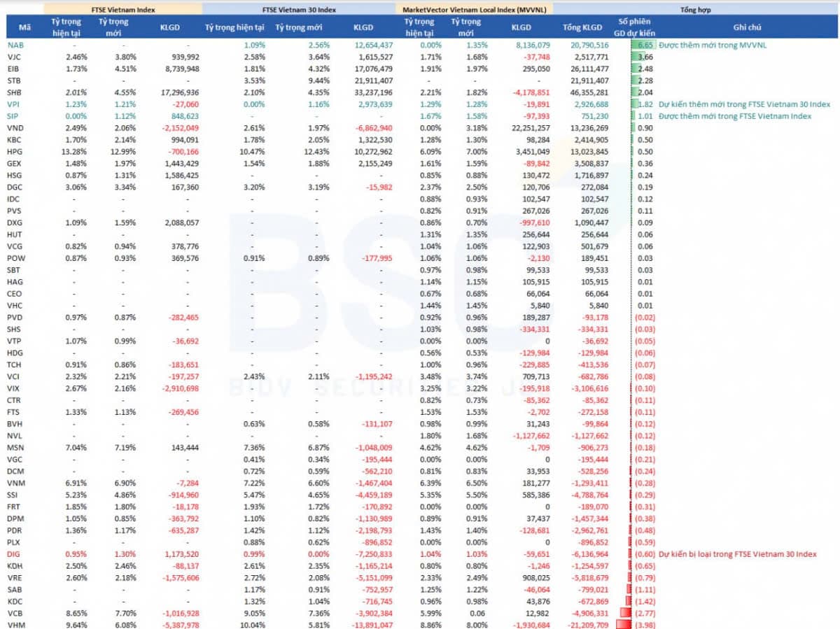The image size is (840, 629).
Task: Click note 'Dự kiến bị loại trong FTSE Vietnam 30 Index'
Action: coord(738,554)
